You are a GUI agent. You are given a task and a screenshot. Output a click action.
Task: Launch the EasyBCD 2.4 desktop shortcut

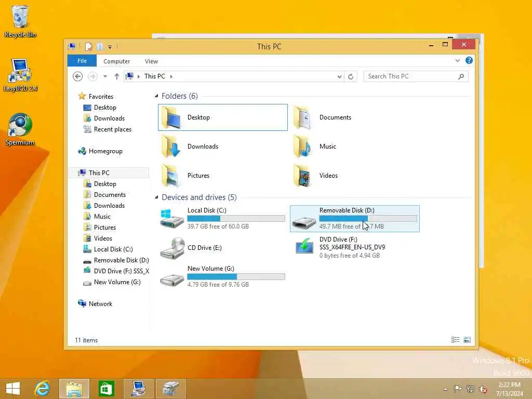[x=20, y=75]
